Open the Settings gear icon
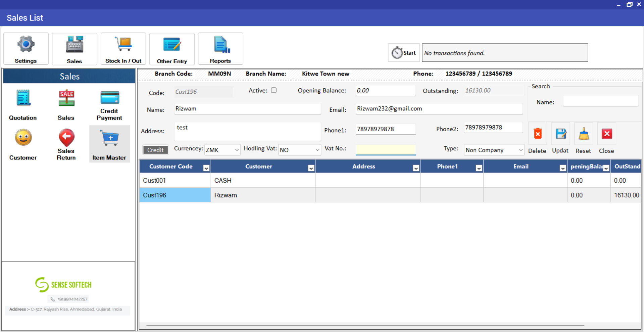The height and width of the screenshot is (332, 644). tap(26, 44)
